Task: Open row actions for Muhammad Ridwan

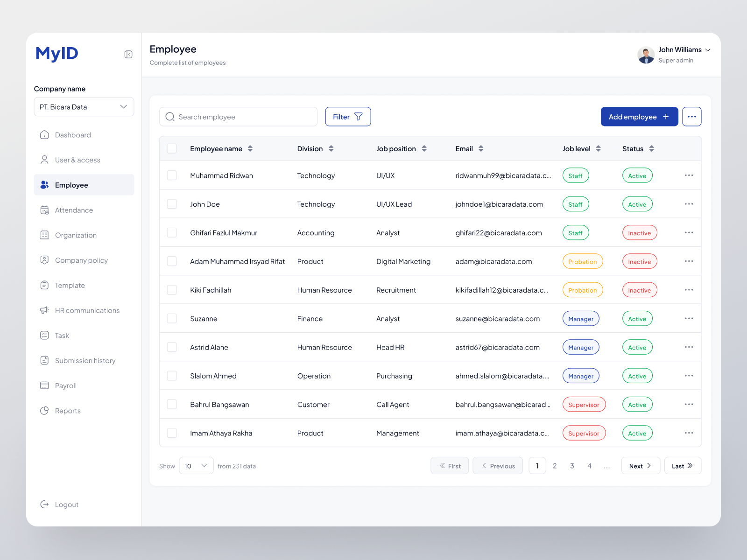Action: click(x=689, y=175)
